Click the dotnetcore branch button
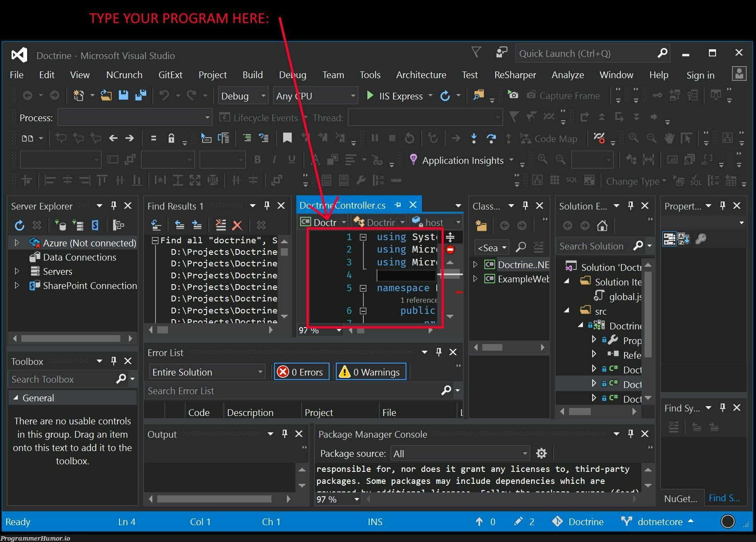 point(657,522)
